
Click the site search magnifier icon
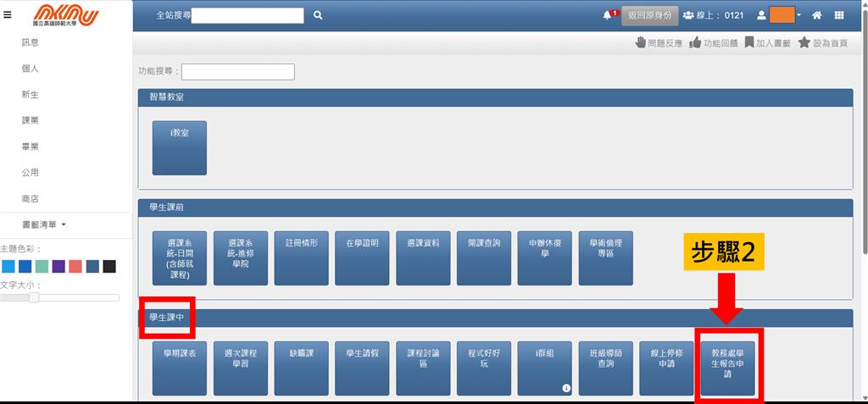pyautogui.click(x=318, y=15)
